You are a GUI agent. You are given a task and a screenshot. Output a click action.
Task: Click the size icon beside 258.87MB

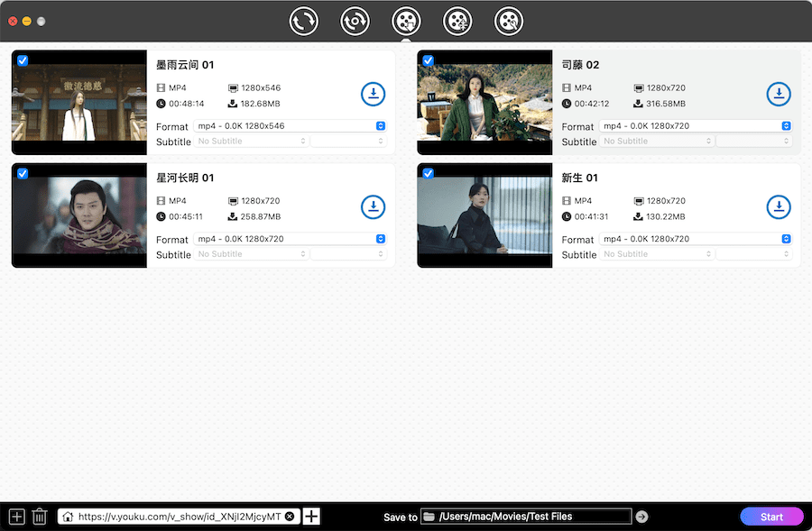(x=233, y=216)
